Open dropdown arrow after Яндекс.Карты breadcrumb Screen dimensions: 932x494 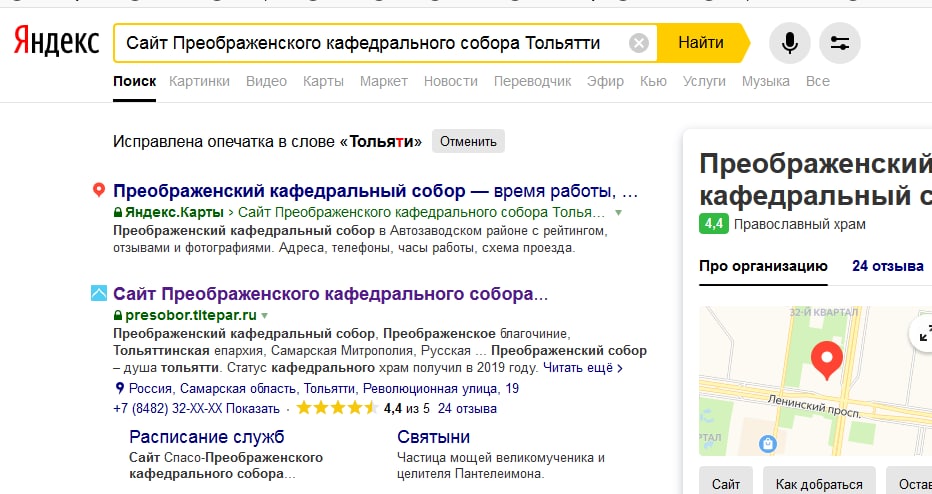pos(618,213)
